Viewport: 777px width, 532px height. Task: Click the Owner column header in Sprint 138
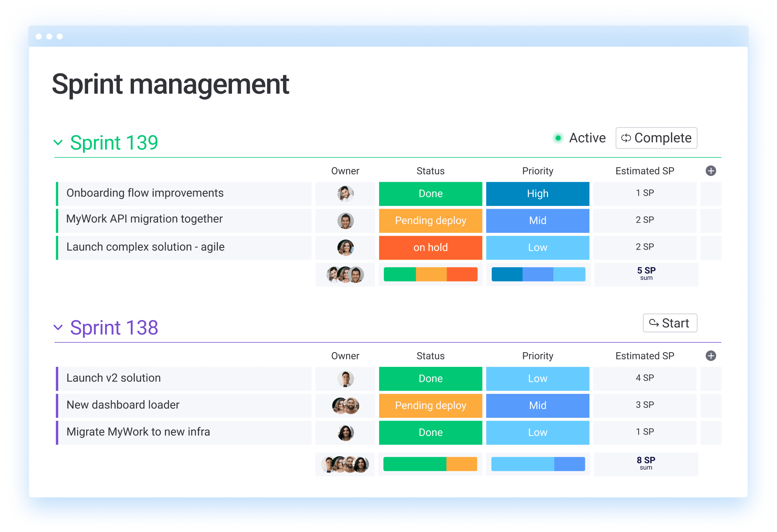(x=345, y=356)
